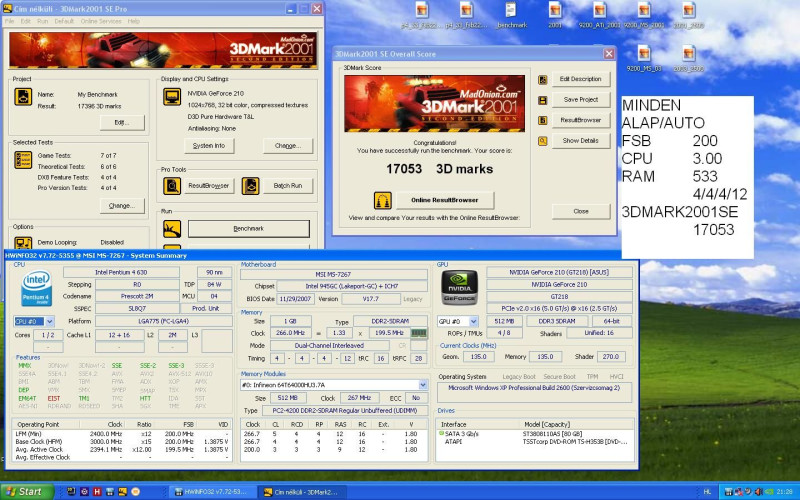
Task: Open the Default menu in 3DMark2001
Action: click(64, 21)
